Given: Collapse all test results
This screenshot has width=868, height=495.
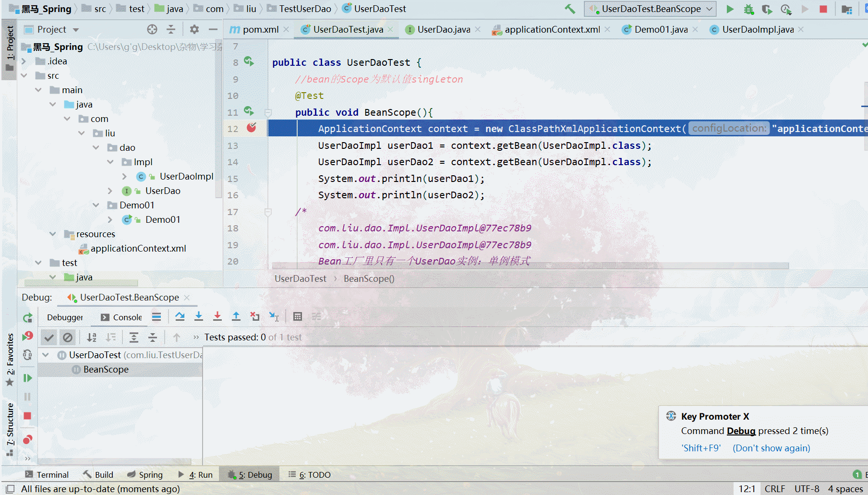Looking at the screenshot, I should (153, 338).
